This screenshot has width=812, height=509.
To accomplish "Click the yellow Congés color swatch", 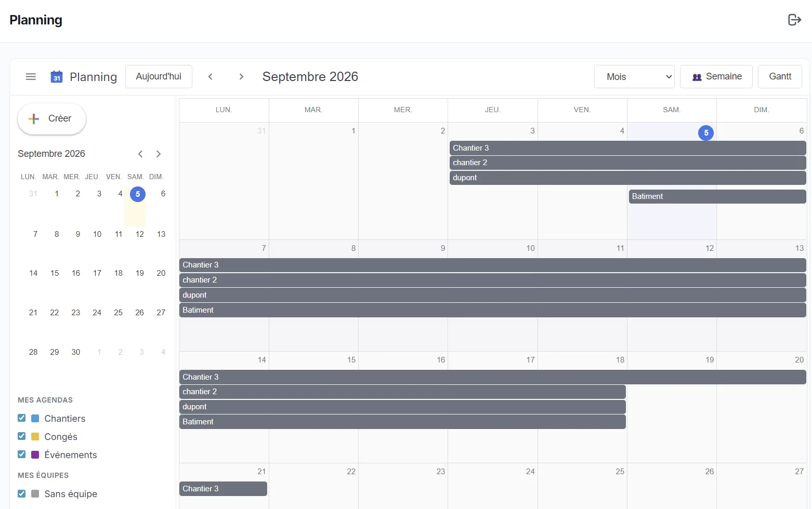I will pos(35,436).
